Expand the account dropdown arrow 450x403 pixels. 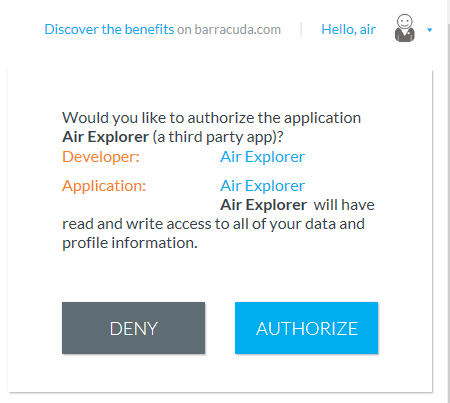click(x=430, y=30)
